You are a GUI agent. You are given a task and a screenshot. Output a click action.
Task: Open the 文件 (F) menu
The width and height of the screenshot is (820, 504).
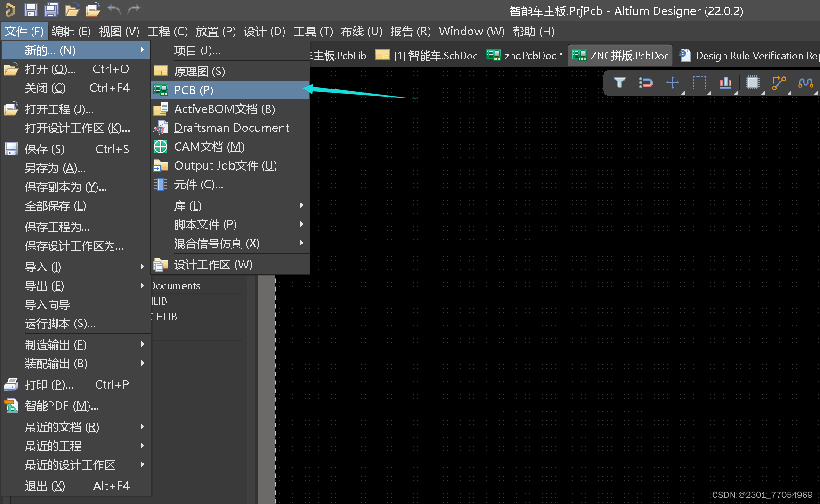24,32
